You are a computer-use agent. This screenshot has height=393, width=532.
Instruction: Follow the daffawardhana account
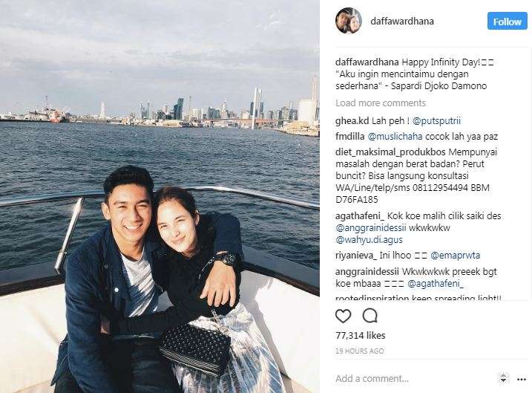508,22
